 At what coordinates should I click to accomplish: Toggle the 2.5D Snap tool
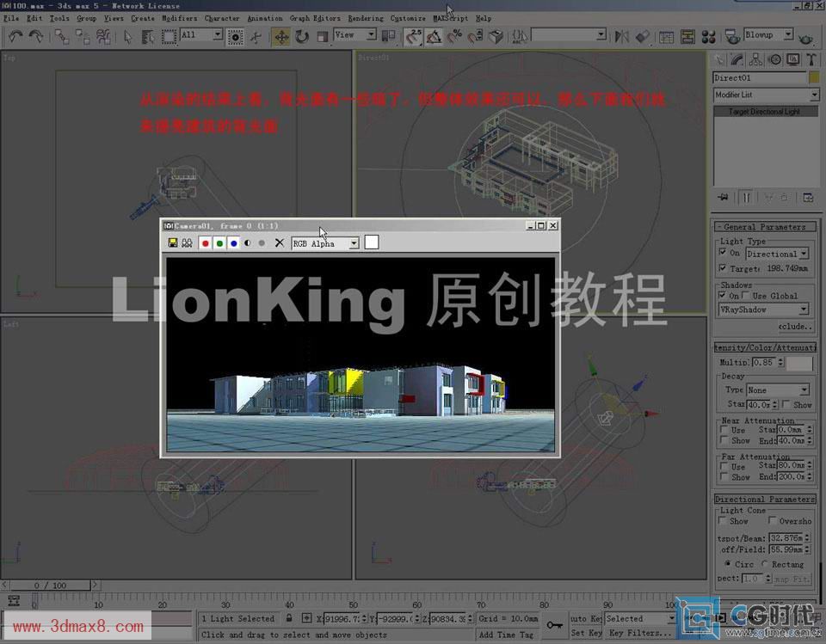tap(414, 36)
